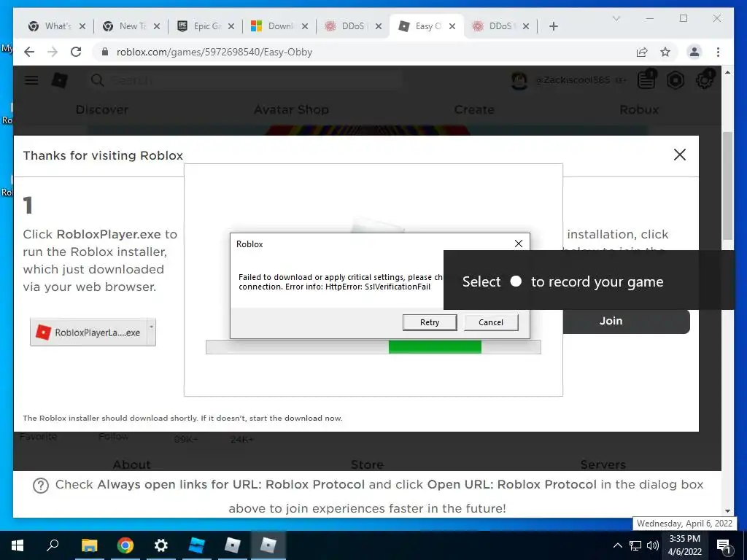Open the Windows Start menu
This screenshot has height=560, width=747.
(x=18, y=545)
